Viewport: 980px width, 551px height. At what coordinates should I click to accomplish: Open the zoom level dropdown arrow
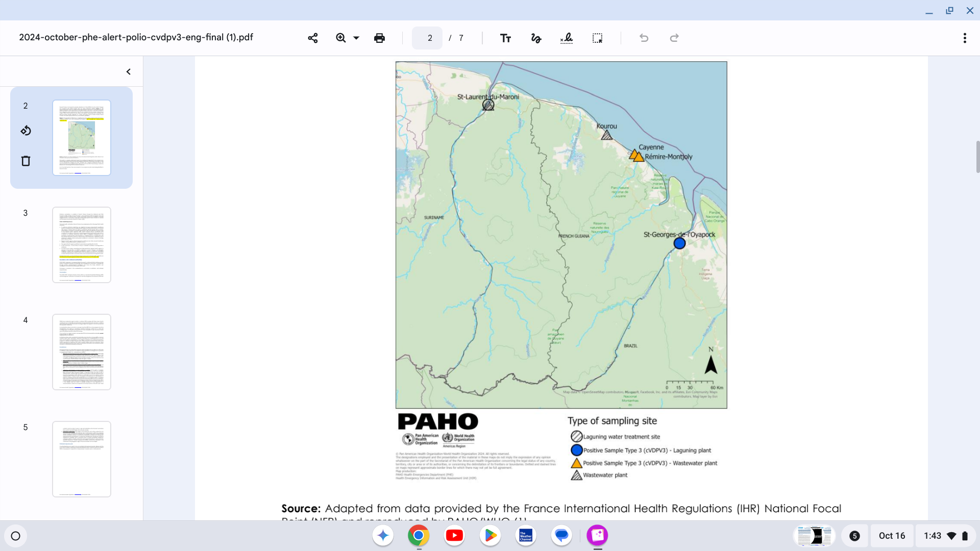356,38
